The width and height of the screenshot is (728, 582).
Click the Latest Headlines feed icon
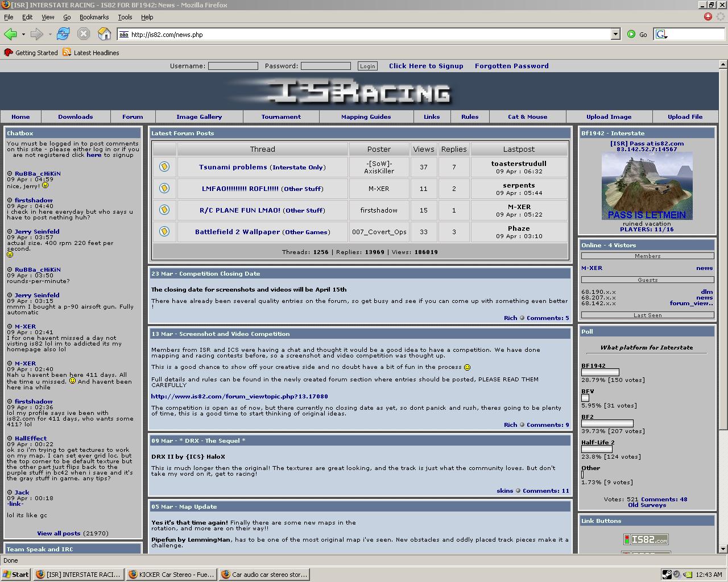pyautogui.click(x=67, y=52)
